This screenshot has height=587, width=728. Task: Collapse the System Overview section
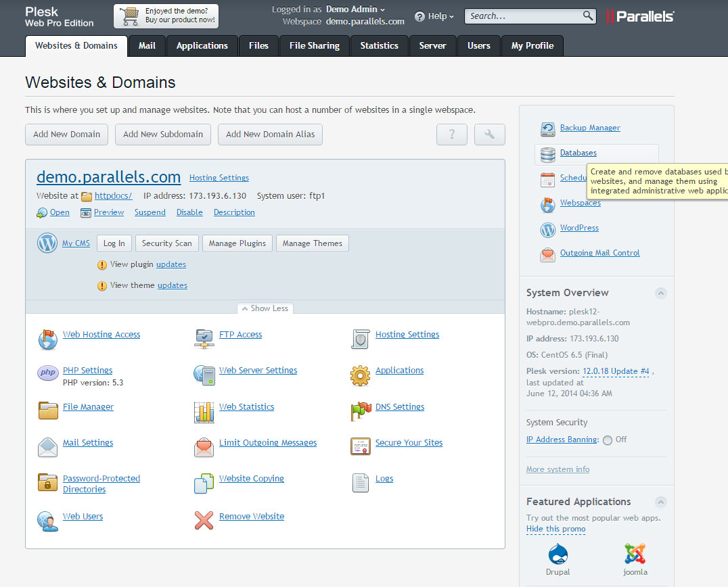660,293
